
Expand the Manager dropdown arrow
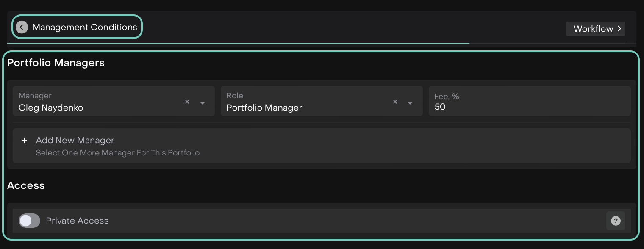(x=203, y=103)
